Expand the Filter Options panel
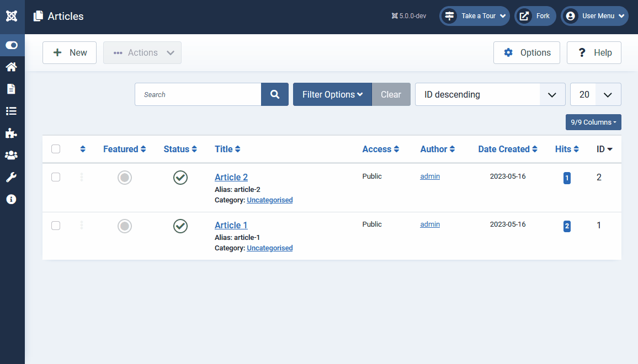 [332, 94]
